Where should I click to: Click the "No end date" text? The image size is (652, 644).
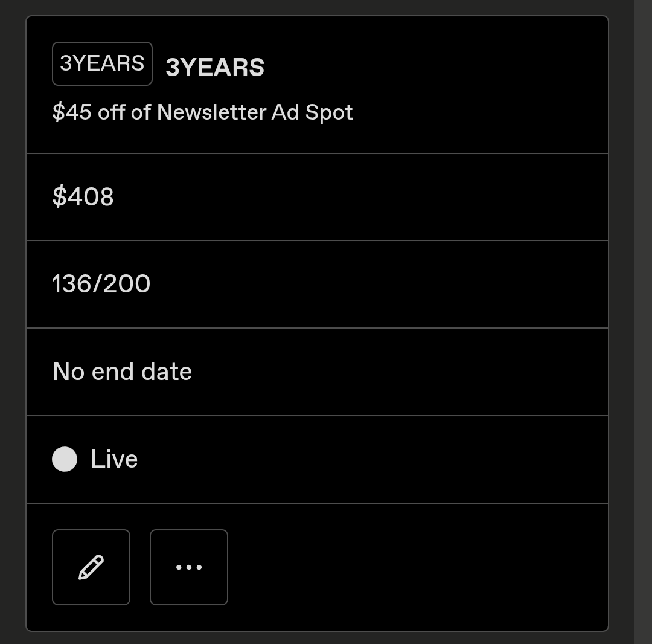pyautogui.click(x=123, y=372)
